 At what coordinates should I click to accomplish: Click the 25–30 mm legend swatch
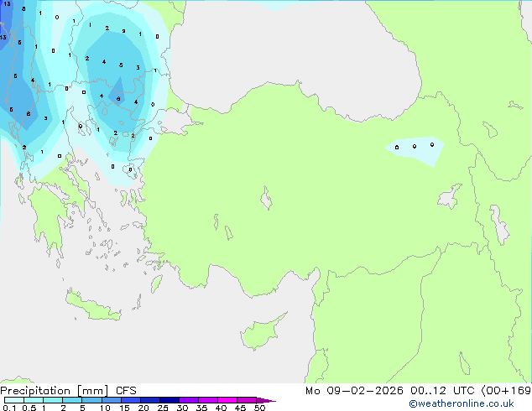(170, 400)
